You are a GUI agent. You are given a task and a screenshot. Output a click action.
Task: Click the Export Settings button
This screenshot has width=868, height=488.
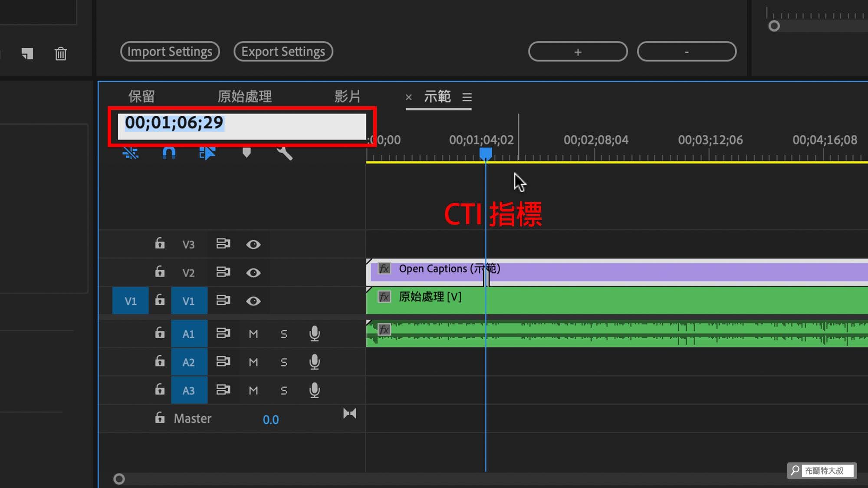click(x=283, y=52)
